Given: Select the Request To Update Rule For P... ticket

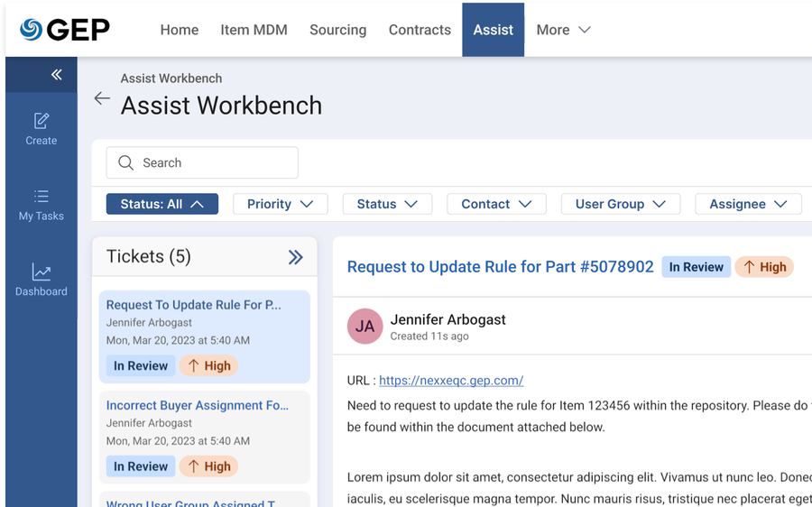Looking at the screenshot, I should click(x=205, y=336).
